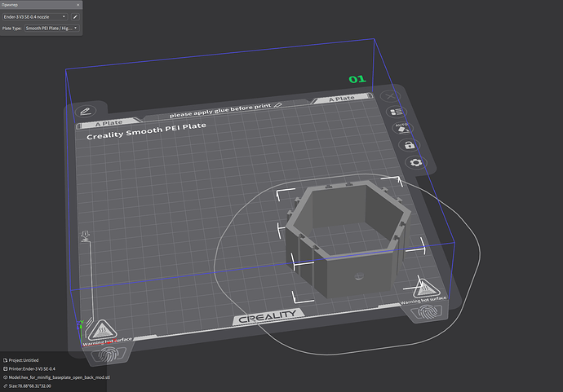Open plate settings gear icon
The width and height of the screenshot is (563, 392).
pos(416,162)
